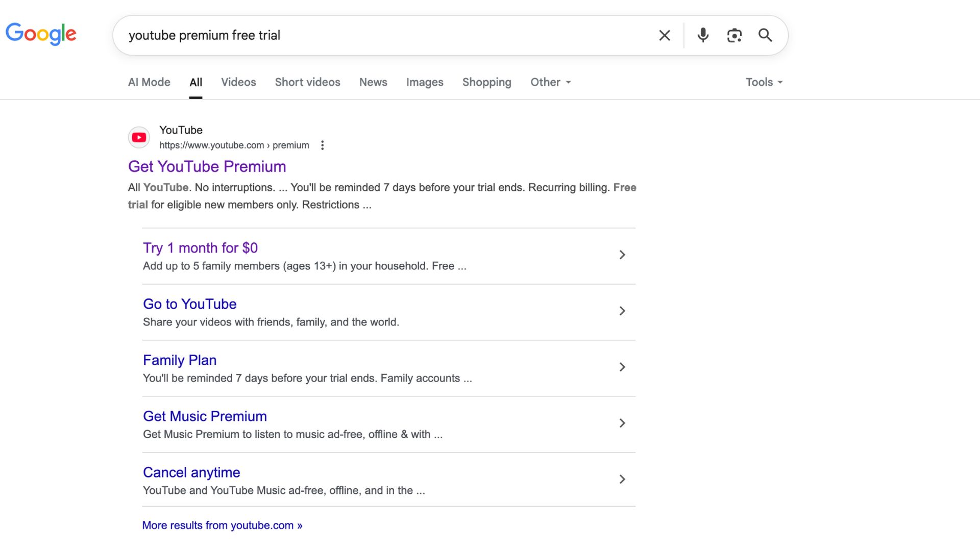The height and width of the screenshot is (551, 980).
Task: Open the Tools dropdown
Action: point(764,82)
